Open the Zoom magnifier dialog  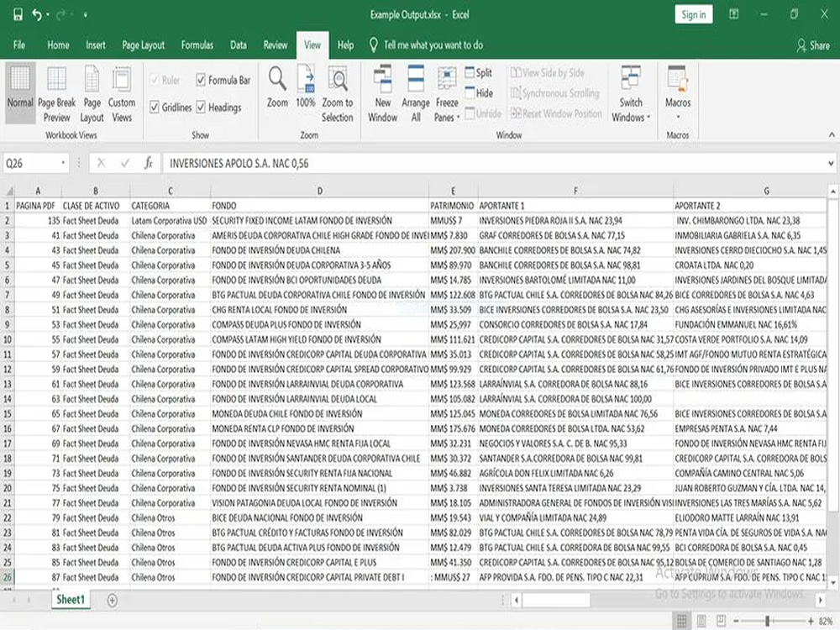277,87
